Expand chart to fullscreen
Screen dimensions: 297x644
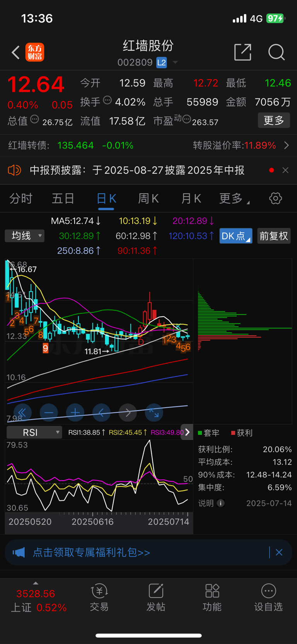click(x=154, y=413)
